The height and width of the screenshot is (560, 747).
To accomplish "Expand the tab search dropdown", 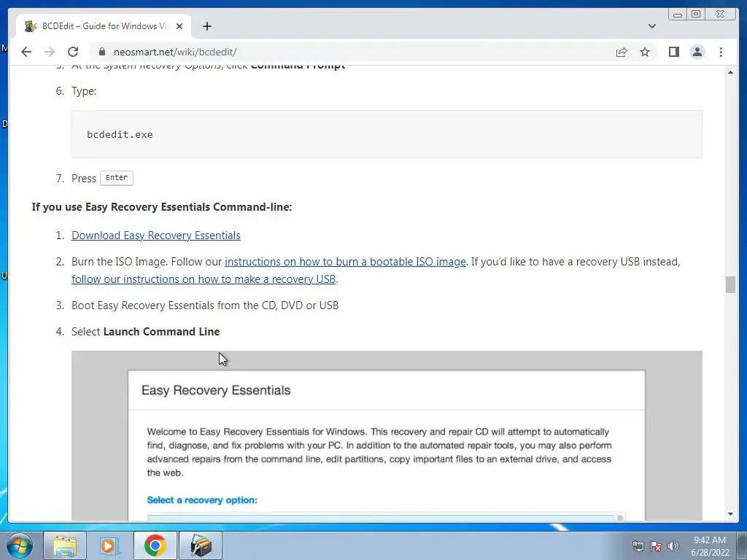I will [651, 26].
